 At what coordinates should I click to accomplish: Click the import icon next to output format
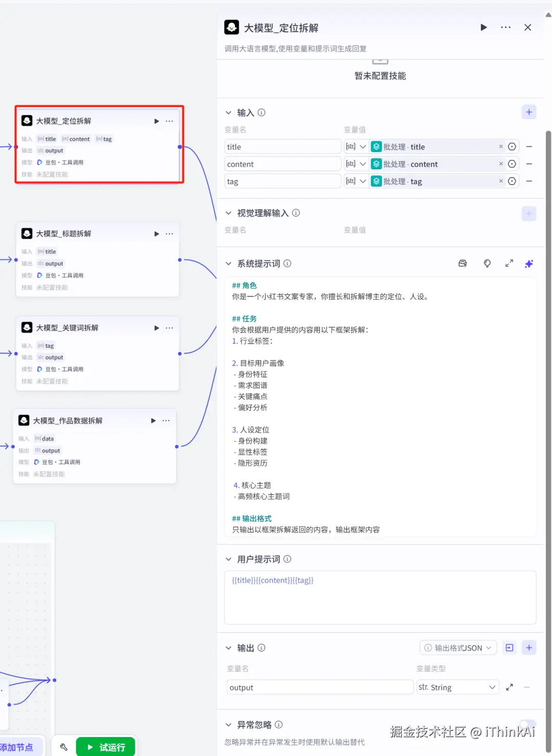pyautogui.click(x=509, y=648)
